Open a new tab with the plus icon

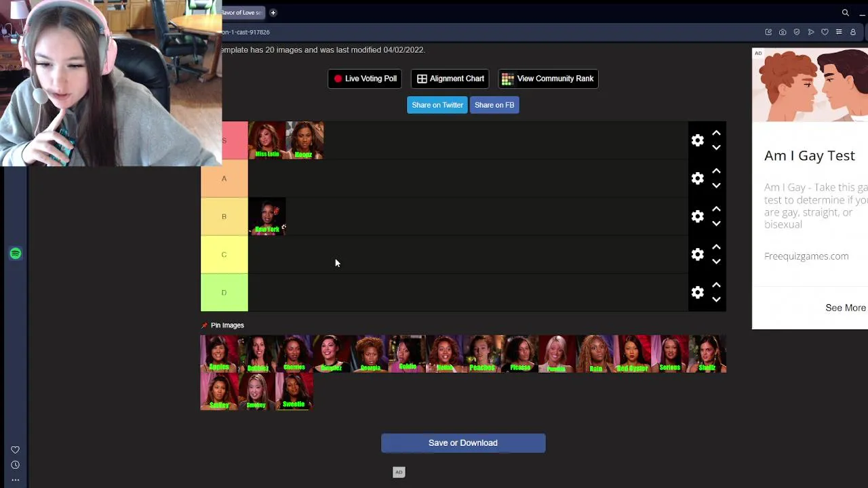click(x=273, y=13)
